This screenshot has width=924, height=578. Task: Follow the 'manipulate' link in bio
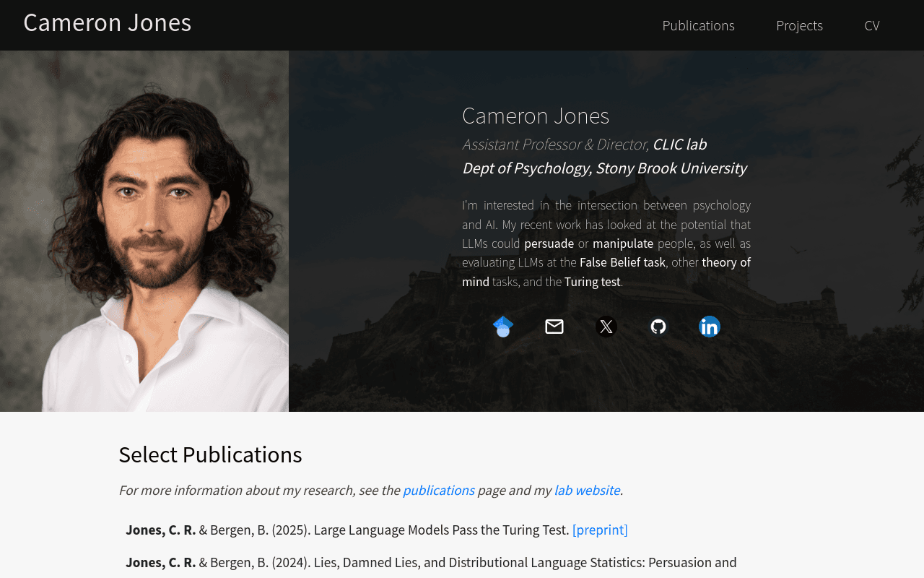pos(623,243)
